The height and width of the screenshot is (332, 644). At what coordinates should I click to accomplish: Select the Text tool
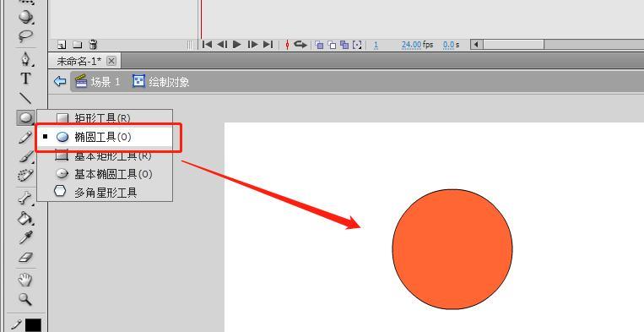tap(25, 78)
